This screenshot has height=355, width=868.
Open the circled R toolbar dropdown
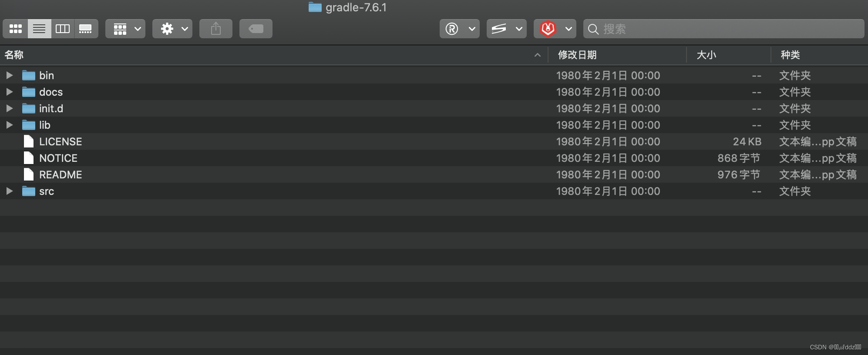460,29
